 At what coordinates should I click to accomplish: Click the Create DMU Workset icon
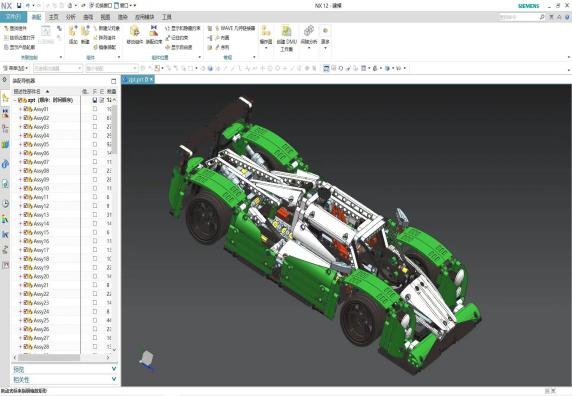287,38
